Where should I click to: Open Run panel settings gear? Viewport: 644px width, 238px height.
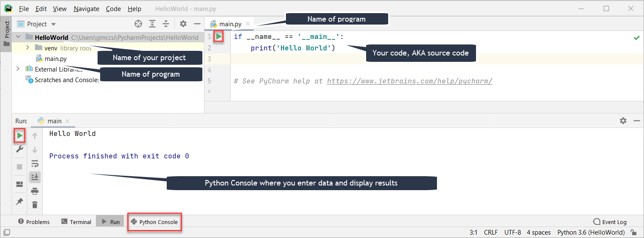[x=623, y=121]
